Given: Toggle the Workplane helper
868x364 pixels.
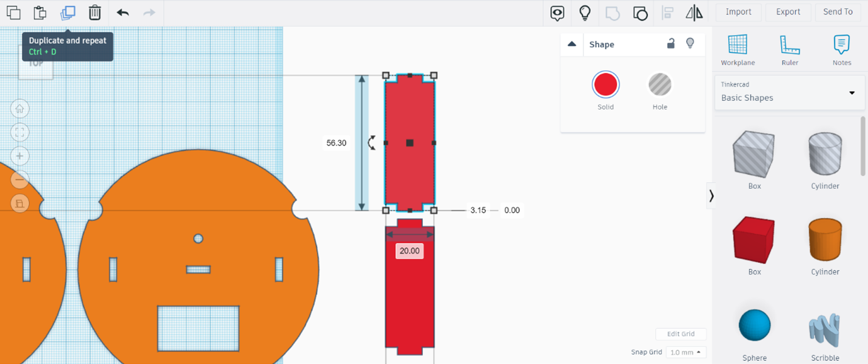Looking at the screenshot, I should (x=737, y=50).
